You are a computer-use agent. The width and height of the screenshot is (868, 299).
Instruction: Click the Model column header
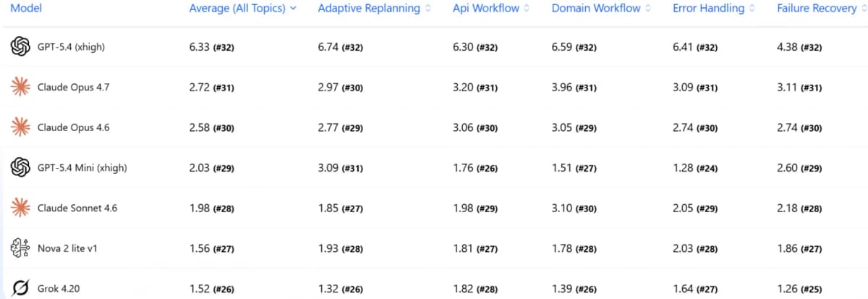coord(25,8)
